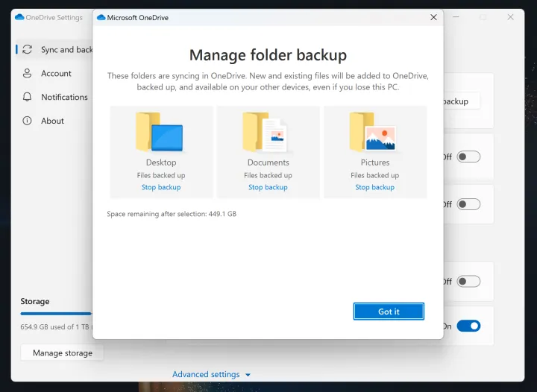This screenshot has height=392, width=537.
Task: Expand Advanced settings
Action: [212, 374]
